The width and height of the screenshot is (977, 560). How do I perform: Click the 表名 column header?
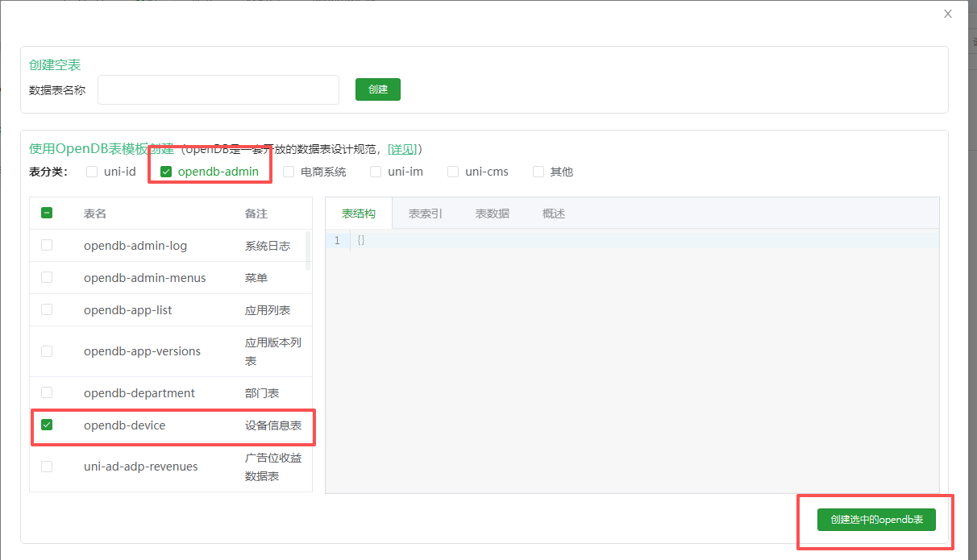pos(95,214)
